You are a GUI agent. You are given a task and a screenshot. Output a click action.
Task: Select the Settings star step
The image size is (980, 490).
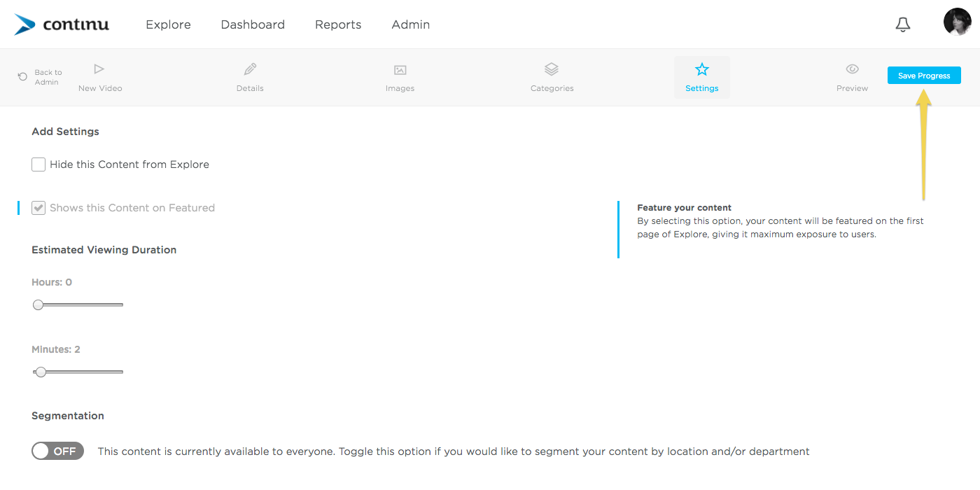[702, 77]
